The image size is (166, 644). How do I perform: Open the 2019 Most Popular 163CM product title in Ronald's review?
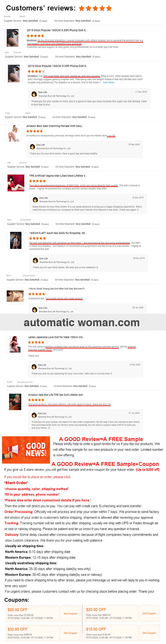(x=57, y=30)
